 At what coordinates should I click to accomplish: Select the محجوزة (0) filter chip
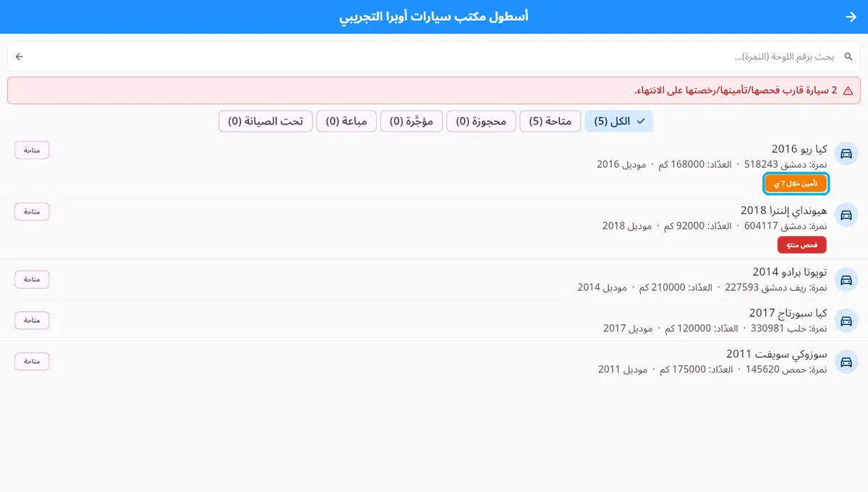(482, 122)
